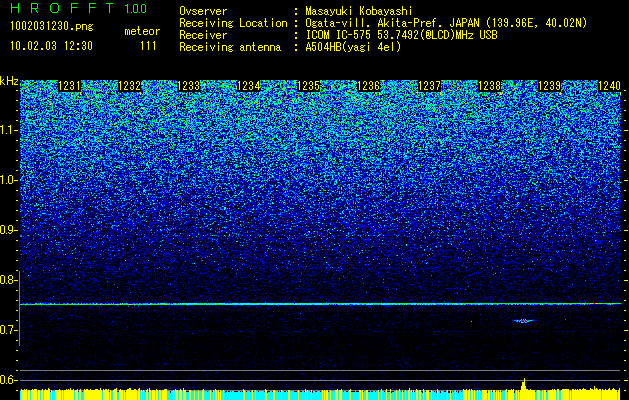Click the 'Ovserver' field label
629x400 pixels.
coord(203,11)
